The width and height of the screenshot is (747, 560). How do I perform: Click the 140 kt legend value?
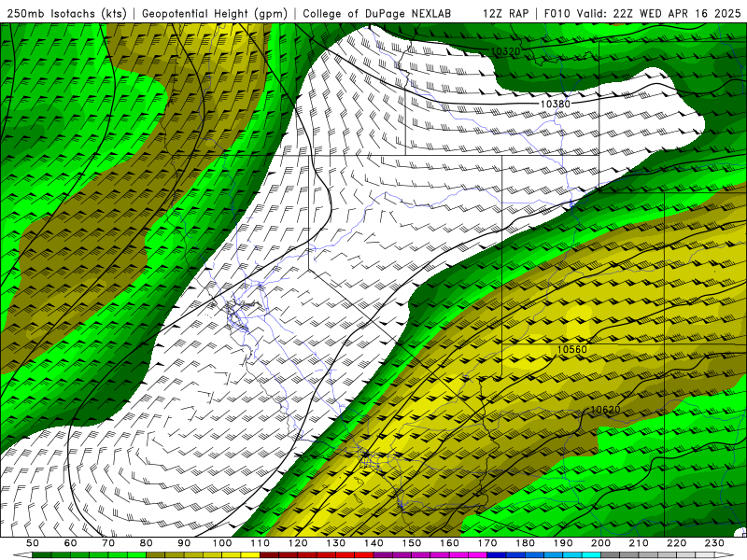[373, 543]
